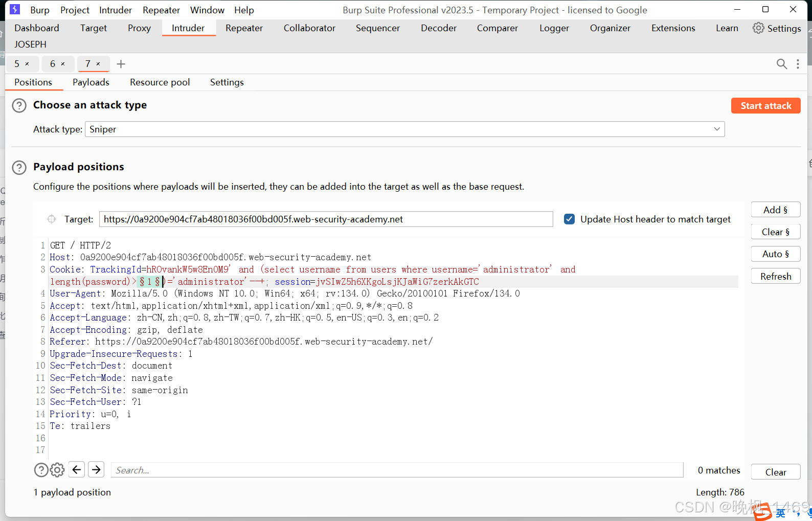812x521 pixels.
Task: Open the Decoder tab
Action: click(x=439, y=28)
